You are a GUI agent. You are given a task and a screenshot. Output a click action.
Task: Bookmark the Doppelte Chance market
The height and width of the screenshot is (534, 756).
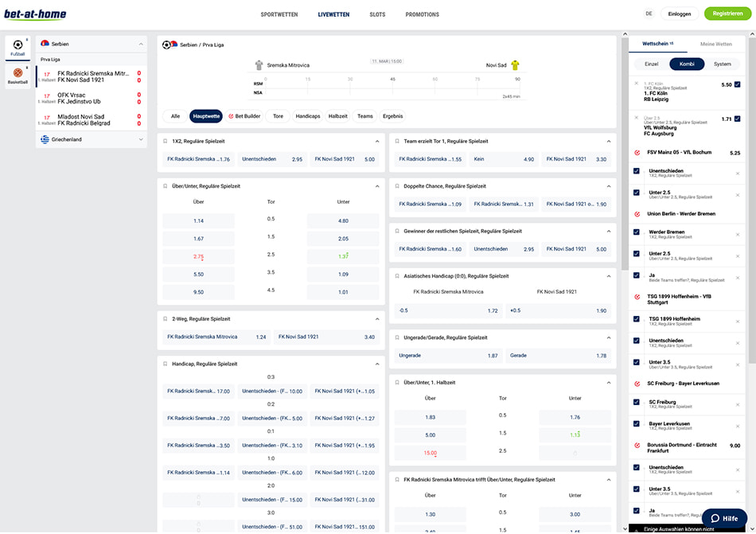(397, 186)
